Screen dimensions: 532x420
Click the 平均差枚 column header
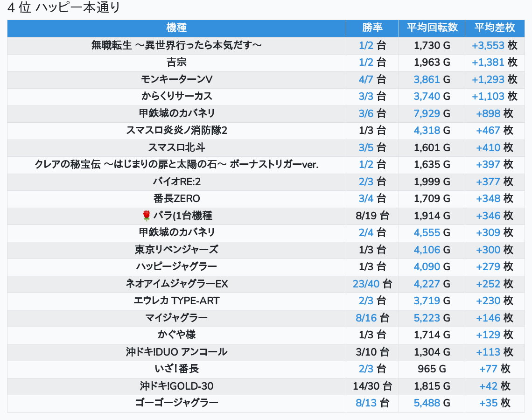click(x=495, y=28)
